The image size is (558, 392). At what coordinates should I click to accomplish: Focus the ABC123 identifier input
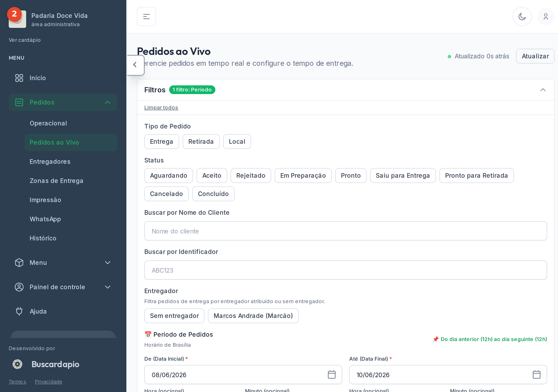(346, 270)
